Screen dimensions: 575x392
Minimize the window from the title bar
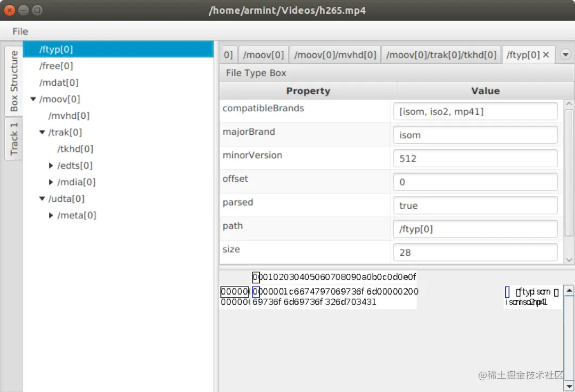23,10
